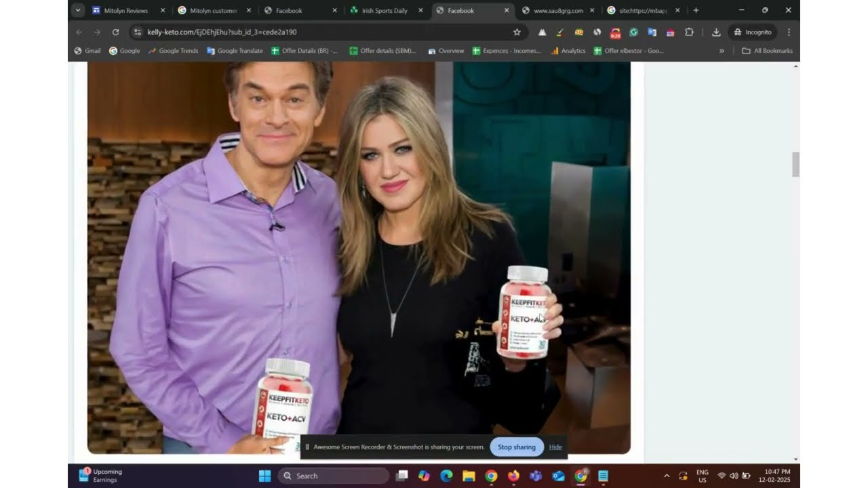Hide the screen sharing notification bar

click(555, 447)
